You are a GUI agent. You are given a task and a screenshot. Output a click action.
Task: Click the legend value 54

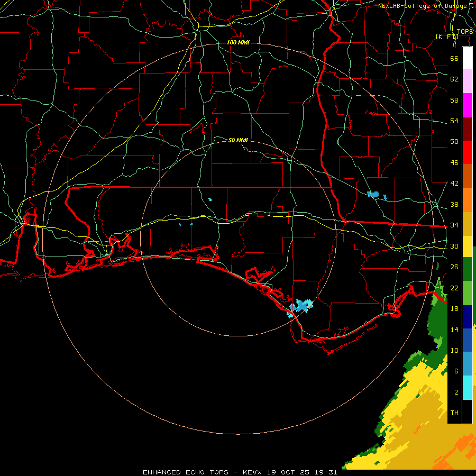tap(454, 121)
